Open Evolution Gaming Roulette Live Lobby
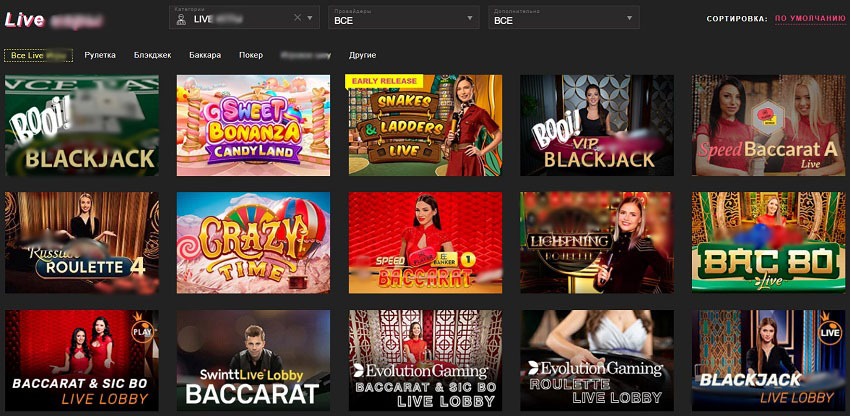Viewport: 850px width, 416px height. coord(597,360)
